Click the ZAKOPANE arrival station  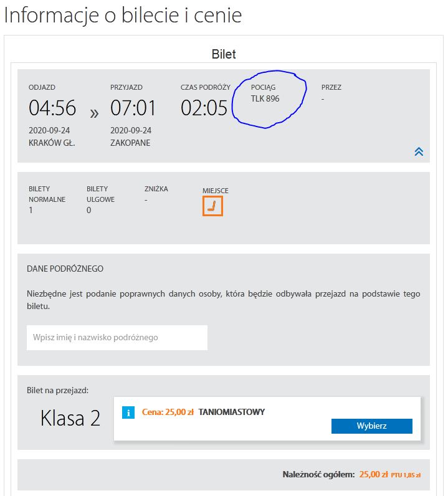click(x=130, y=143)
